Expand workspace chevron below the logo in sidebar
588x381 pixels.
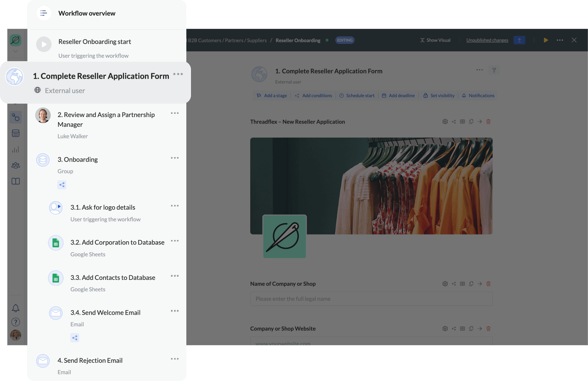coord(15,51)
